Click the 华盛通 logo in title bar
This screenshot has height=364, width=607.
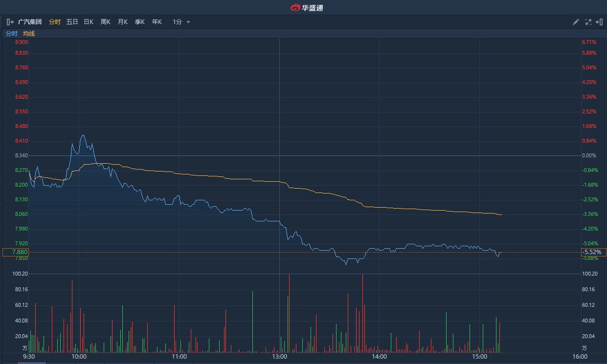(307, 7)
